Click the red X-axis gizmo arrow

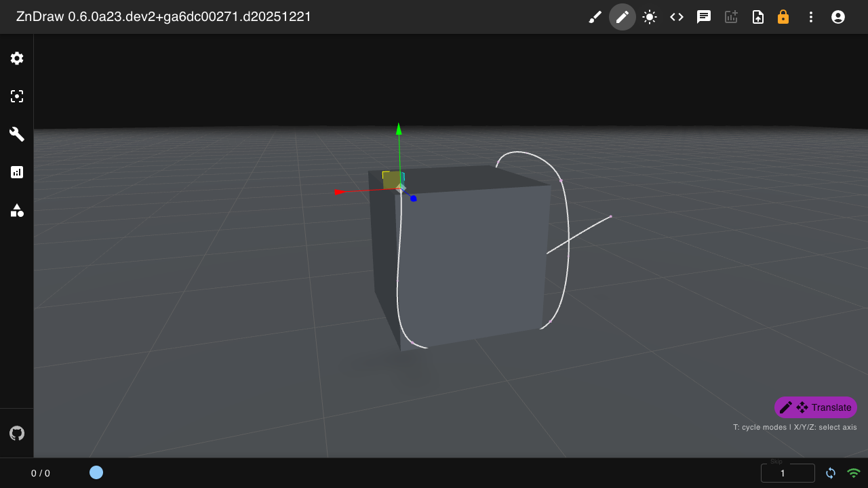point(339,192)
